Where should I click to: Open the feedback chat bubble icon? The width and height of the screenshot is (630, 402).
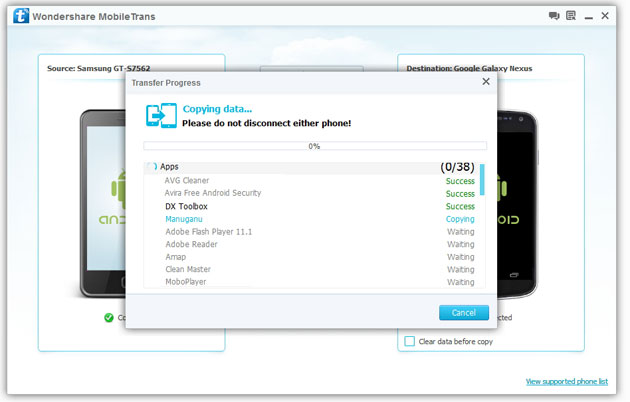[x=554, y=16]
